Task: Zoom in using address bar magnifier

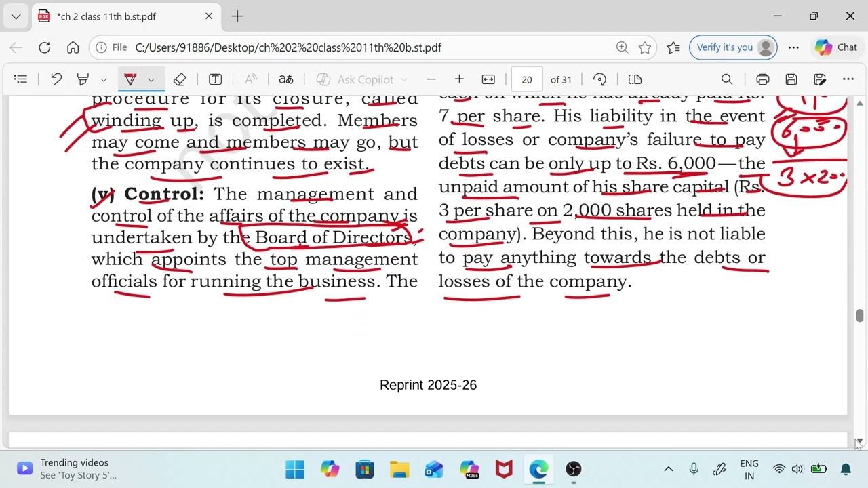Action: 622,47
